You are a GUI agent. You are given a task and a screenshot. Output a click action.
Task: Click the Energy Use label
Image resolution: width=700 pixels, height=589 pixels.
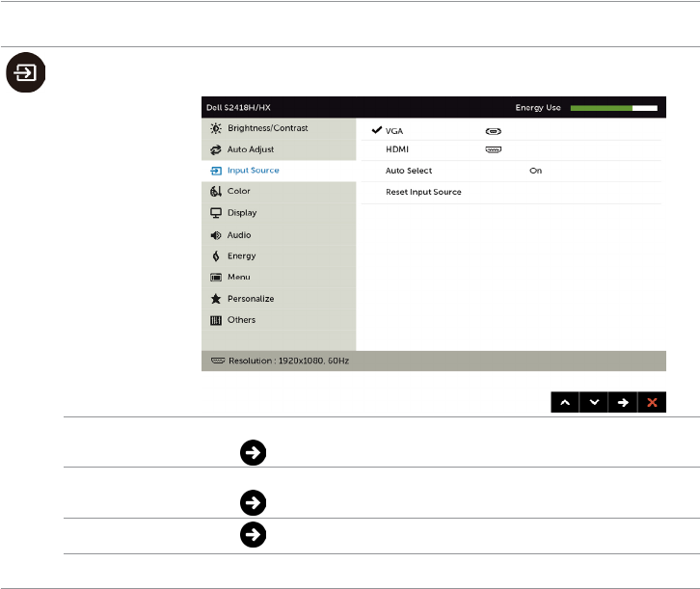[x=538, y=108]
